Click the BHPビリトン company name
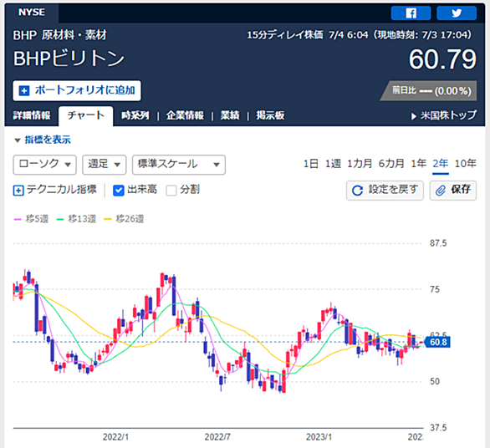490x448 pixels. (69, 59)
